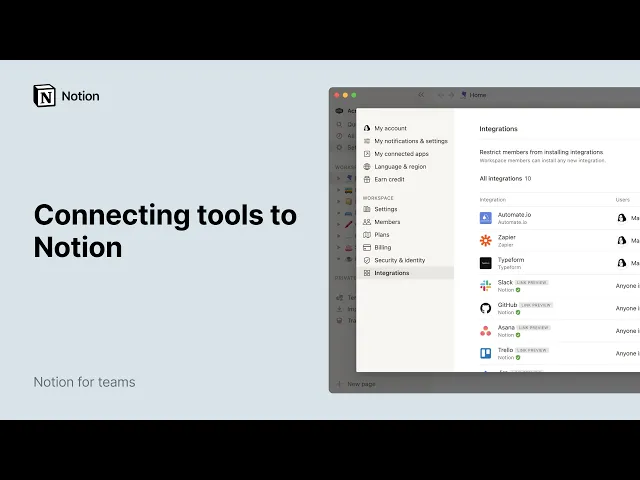This screenshot has height=480, width=640.
Task: Click the Notion logo at top left
Action: coord(66,96)
